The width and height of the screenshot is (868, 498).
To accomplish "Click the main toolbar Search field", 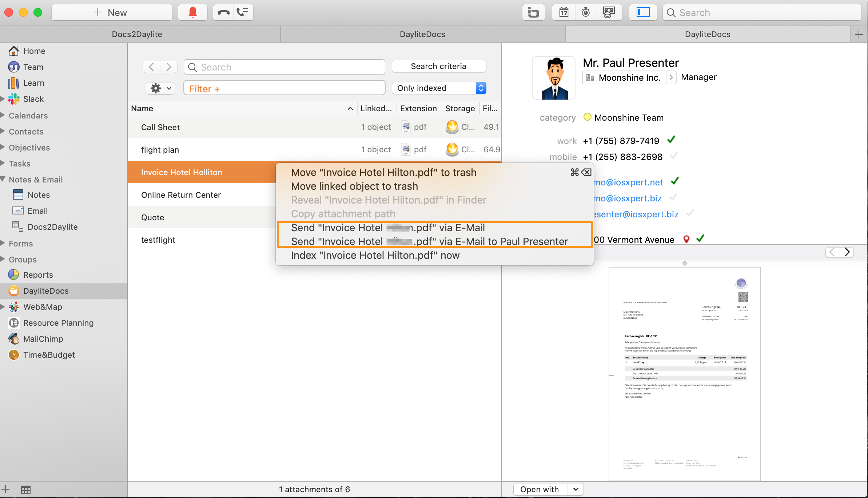I will [762, 12].
